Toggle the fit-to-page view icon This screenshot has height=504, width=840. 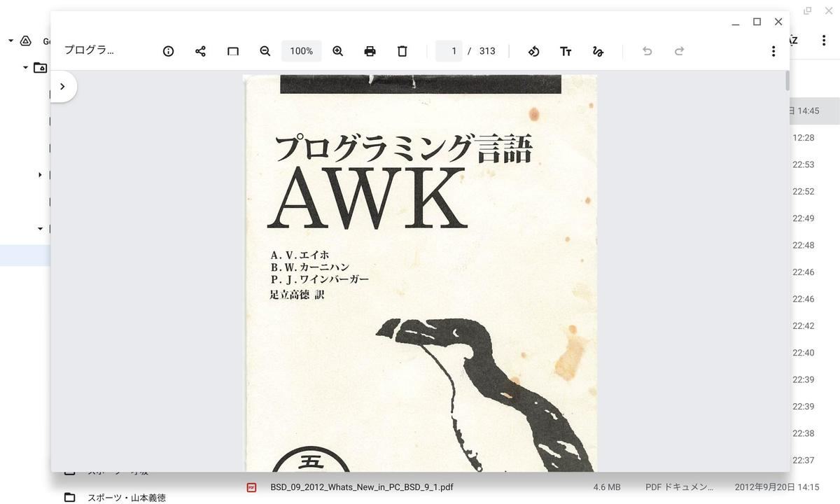pos(233,51)
